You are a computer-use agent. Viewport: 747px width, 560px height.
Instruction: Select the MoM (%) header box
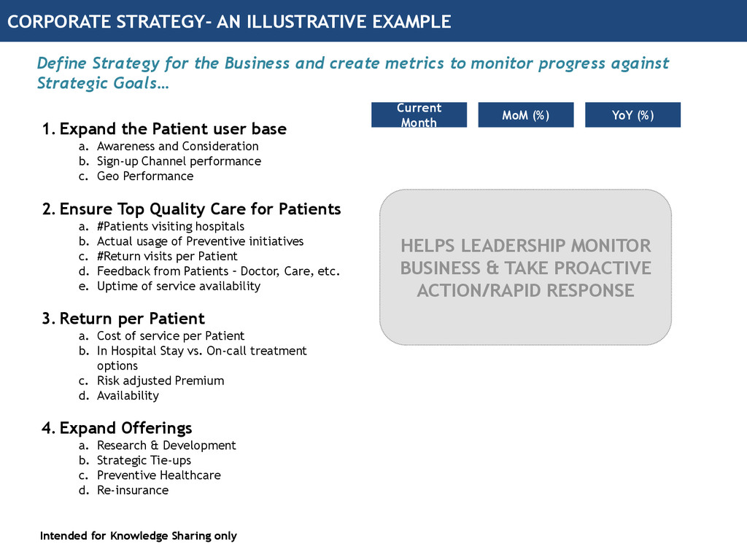[525, 114]
